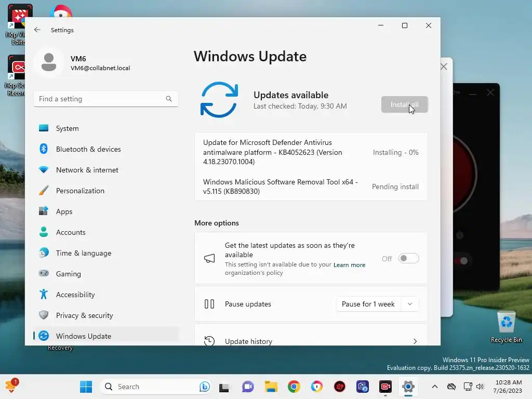The height and width of the screenshot is (399, 532).
Task: Click the Settings back arrow
Action: [37, 30]
